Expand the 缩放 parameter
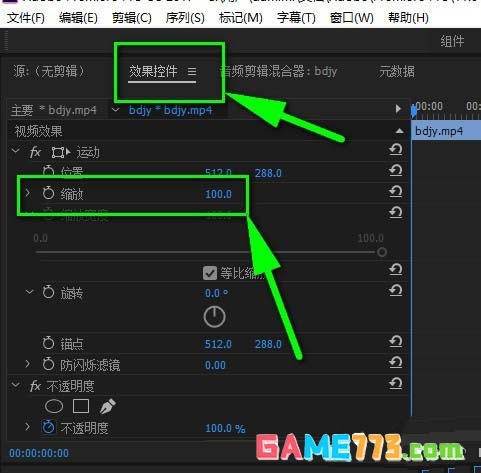This screenshot has width=481, height=473. 28,193
